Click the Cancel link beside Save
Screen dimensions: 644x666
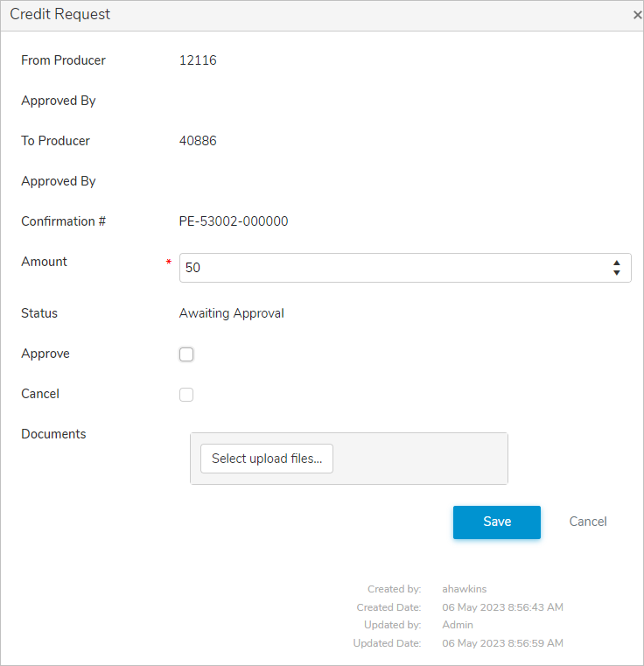[588, 522]
